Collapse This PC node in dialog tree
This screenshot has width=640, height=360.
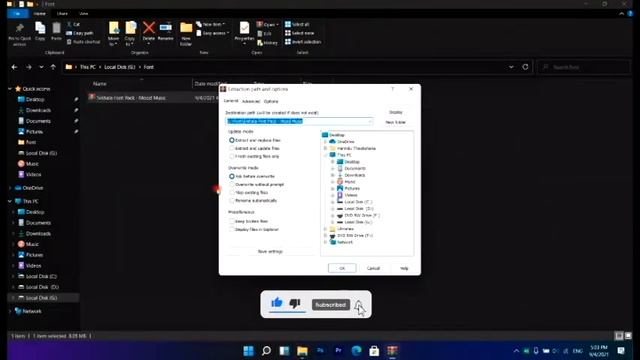[326, 155]
